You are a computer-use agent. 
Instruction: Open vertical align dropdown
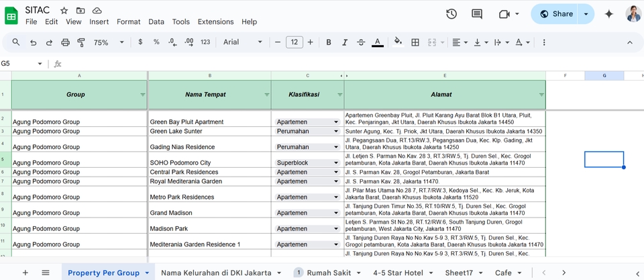(480, 42)
